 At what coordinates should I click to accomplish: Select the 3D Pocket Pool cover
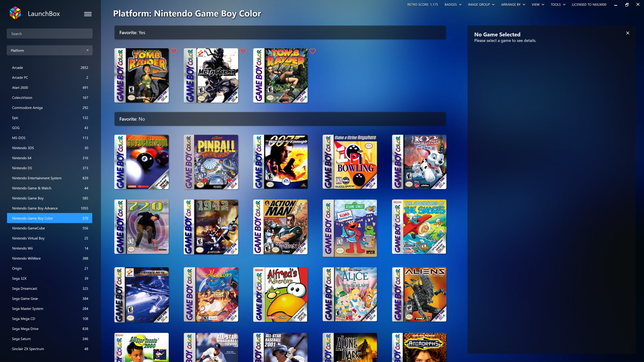coord(142,162)
